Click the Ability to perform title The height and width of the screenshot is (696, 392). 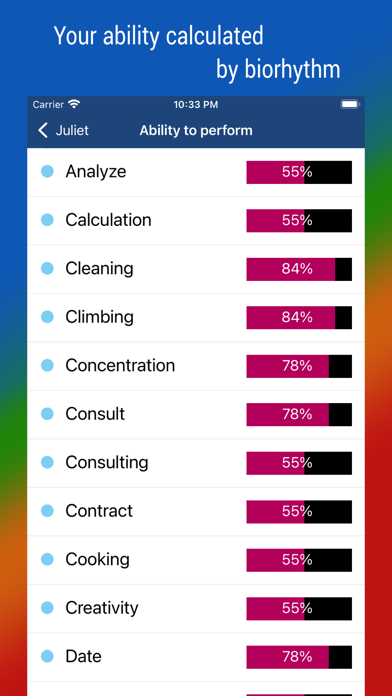pos(196,130)
